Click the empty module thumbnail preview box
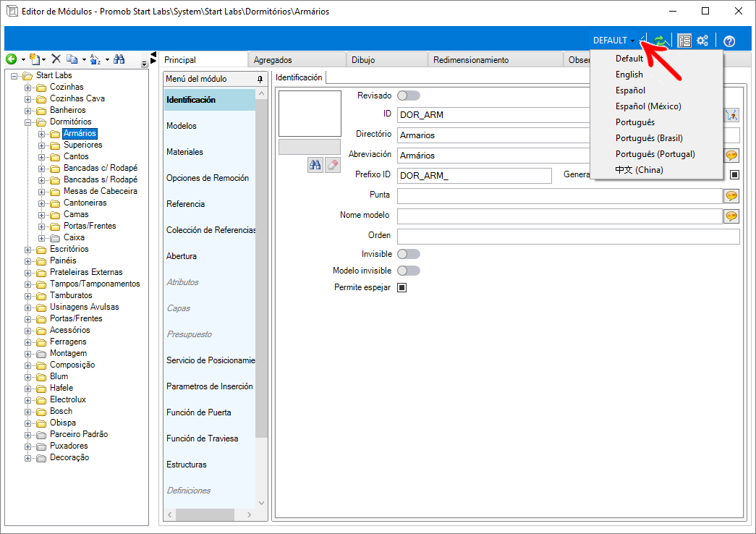The height and width of the screenshot is (534, 756). pyautogui.click(x=310, y=114)
